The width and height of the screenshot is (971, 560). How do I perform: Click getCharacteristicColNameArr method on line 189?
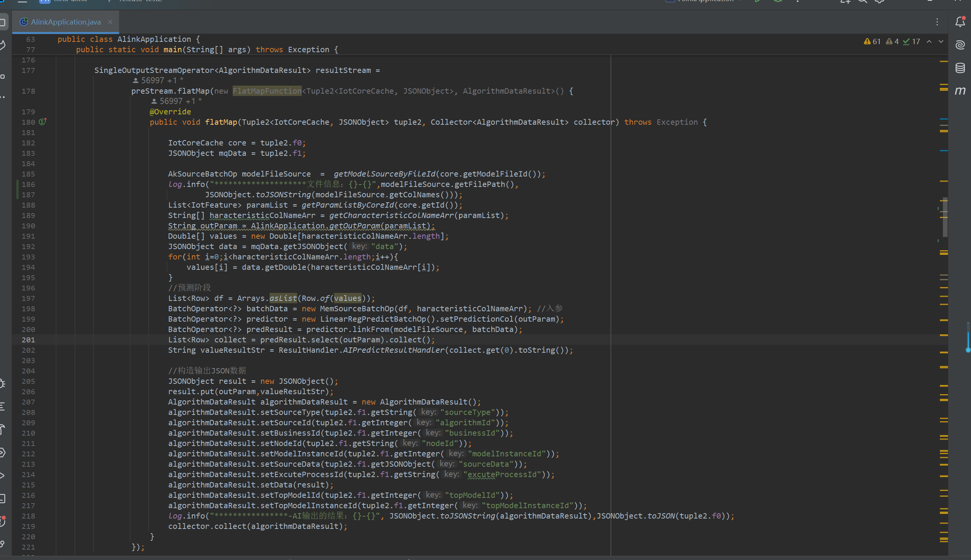click(x=392, y=216)
